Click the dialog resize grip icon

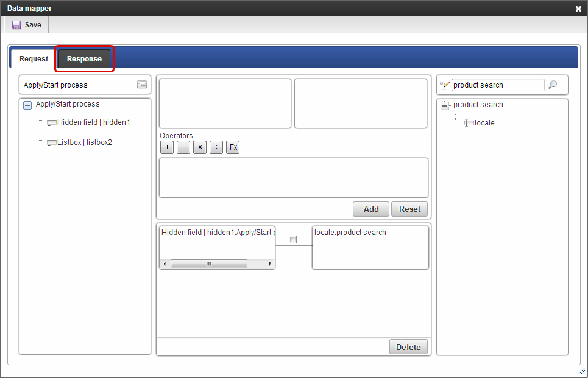click(x=582, y=371)
